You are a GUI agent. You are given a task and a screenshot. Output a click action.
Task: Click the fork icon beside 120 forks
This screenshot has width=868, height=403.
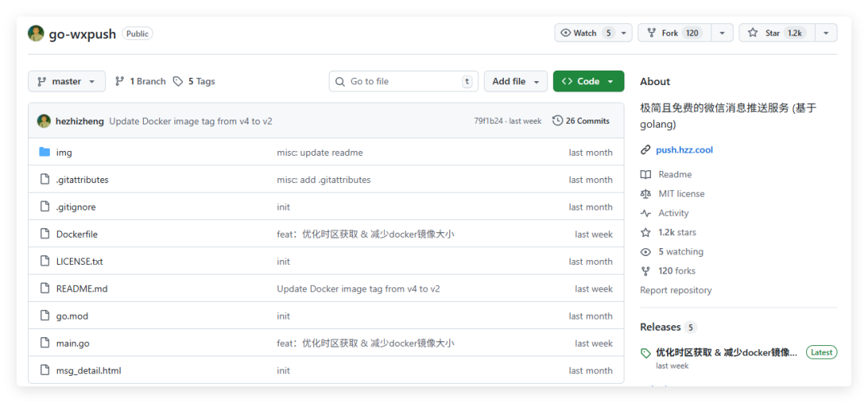[645, 271]
